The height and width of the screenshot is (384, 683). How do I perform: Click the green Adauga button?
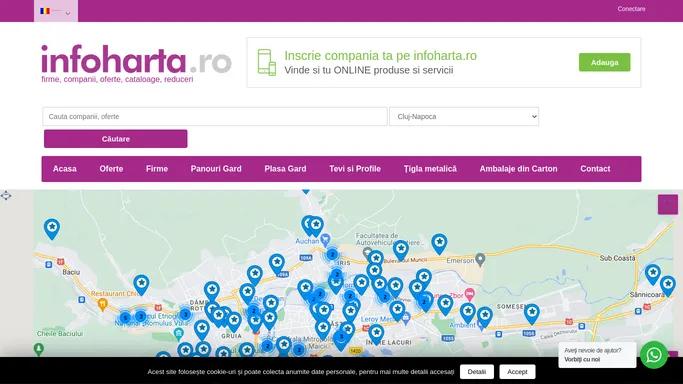tap(604, 62)
